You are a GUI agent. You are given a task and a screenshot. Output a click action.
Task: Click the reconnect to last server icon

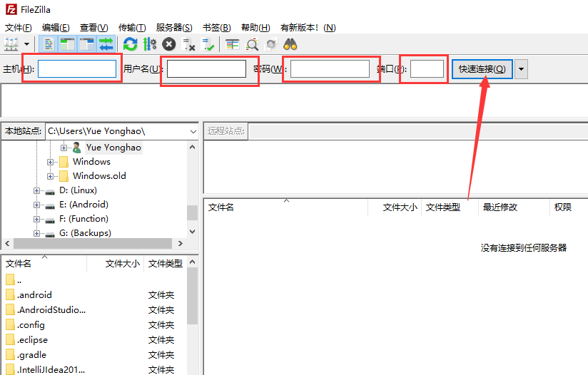208,45
